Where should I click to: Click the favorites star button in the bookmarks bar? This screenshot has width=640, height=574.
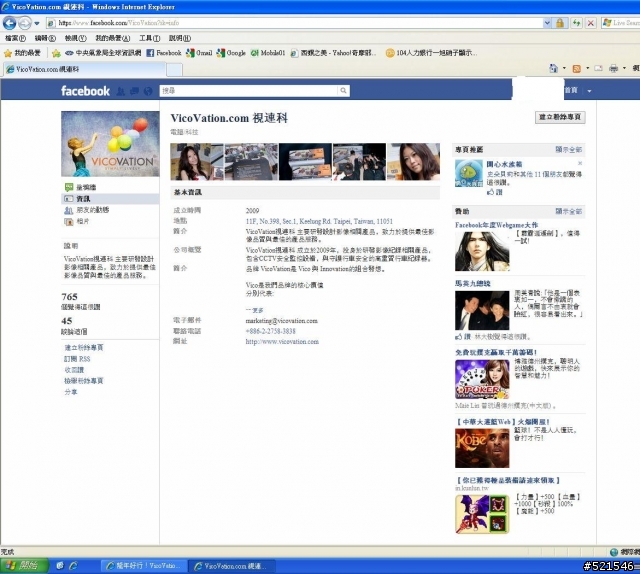[x=22, y=53]
